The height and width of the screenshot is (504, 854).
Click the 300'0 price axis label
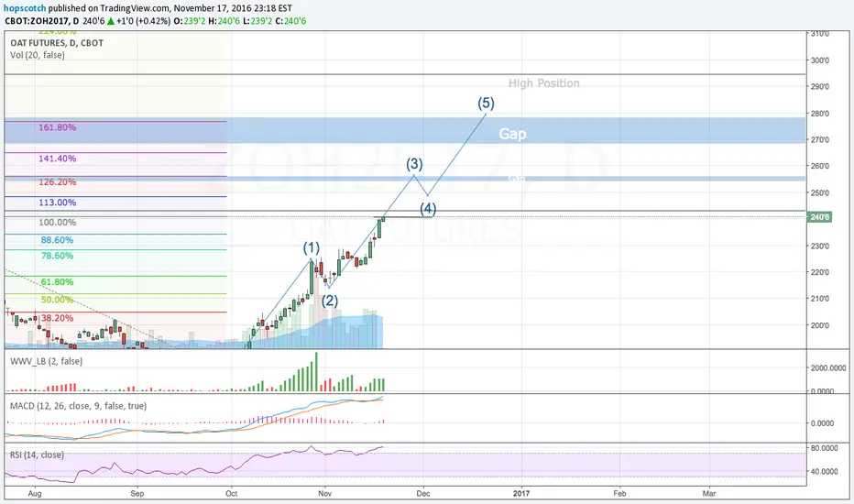(820, 60)
